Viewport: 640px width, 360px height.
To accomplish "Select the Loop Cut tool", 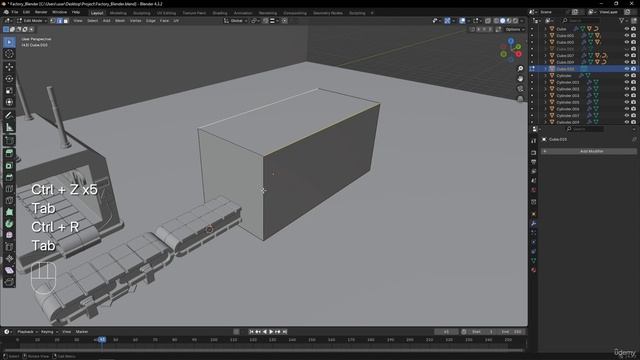I will (9, 189).
